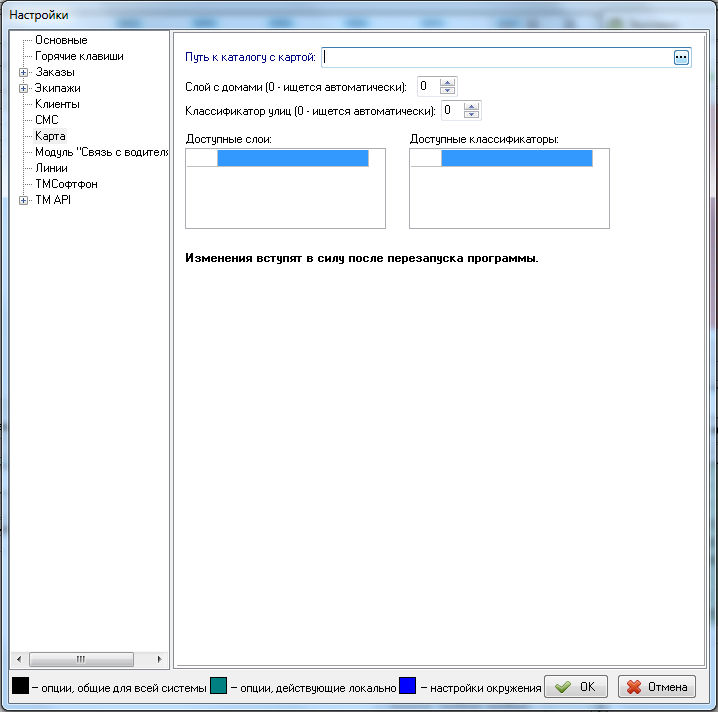
Task: Open the СМС settings section
Action: click(46, 120)
